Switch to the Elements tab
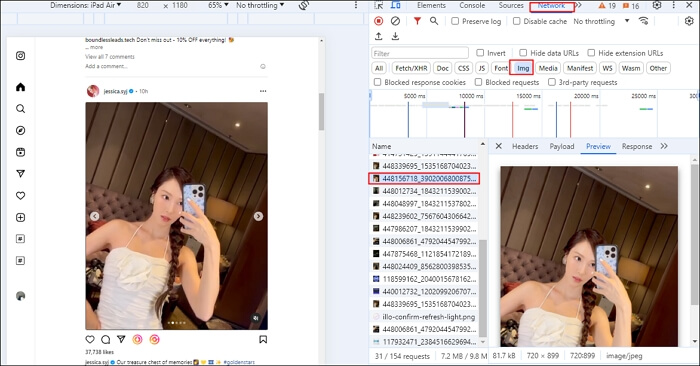This screenshot has height=366, width=700. pyautogui.click(x=431, y=5)
